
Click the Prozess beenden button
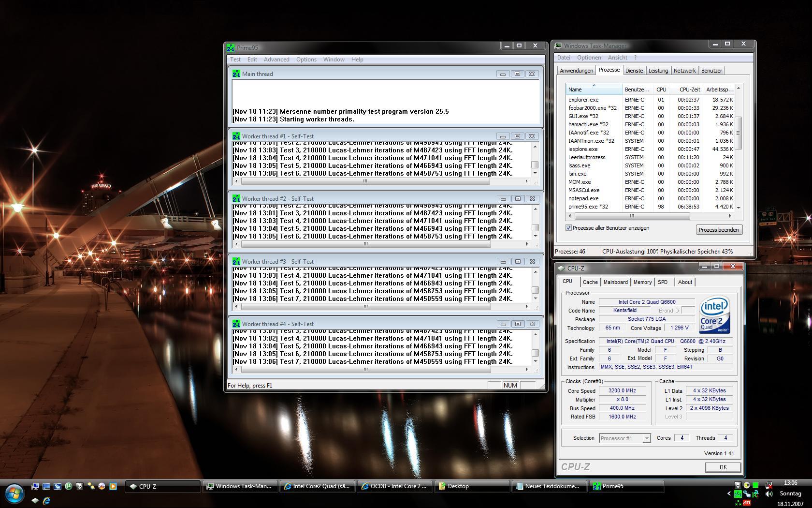pos(719,230)
